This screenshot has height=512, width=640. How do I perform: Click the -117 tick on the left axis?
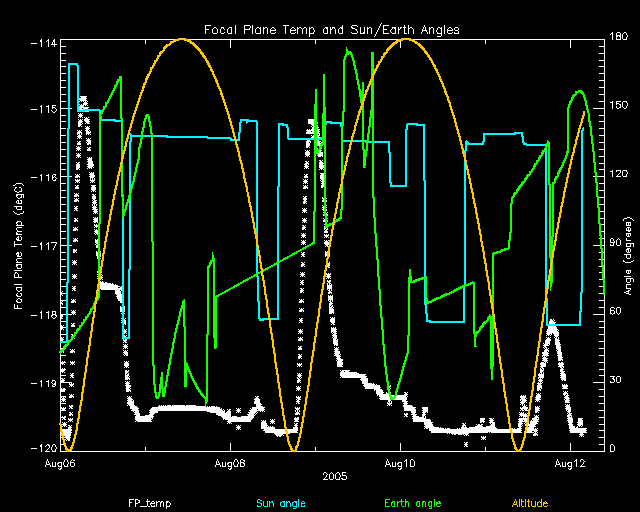(43, 245)
